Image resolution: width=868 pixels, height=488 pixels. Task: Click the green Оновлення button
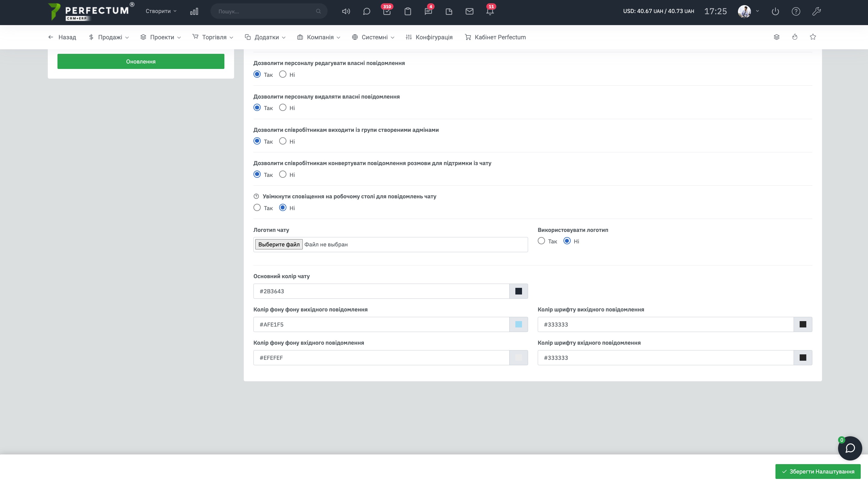[141, 62]
